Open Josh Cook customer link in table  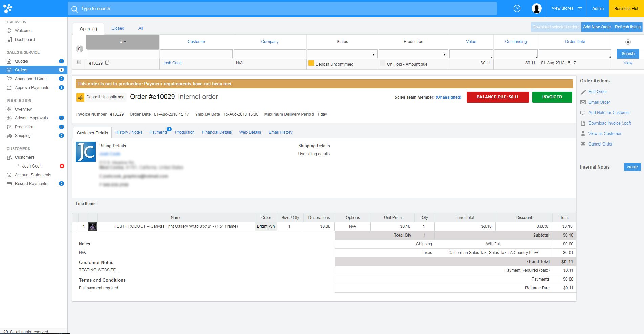(x=172, y=63)
